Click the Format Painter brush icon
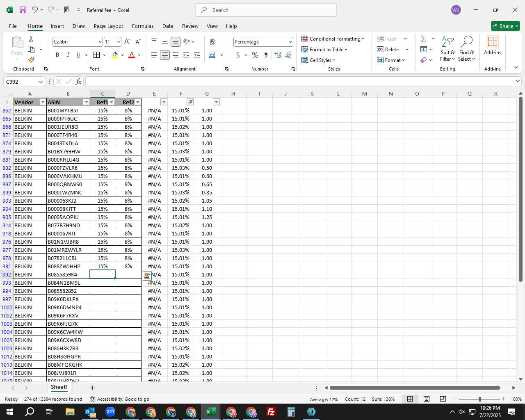The width and height of the screenshot is (525, 420). tap(31, 60)
